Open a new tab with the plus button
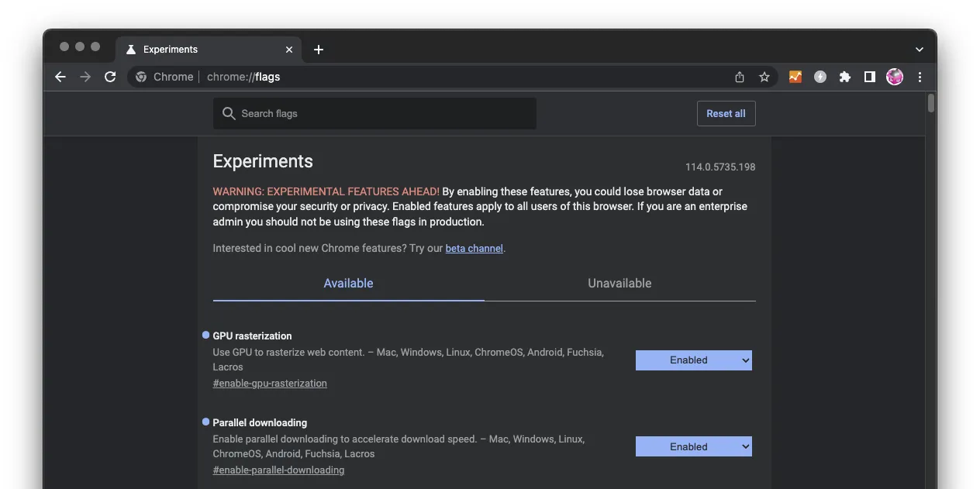 [x=319, y=50]
